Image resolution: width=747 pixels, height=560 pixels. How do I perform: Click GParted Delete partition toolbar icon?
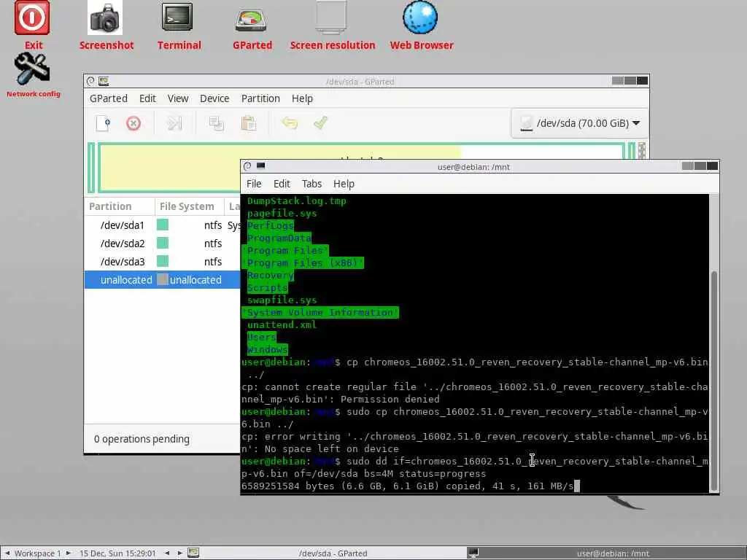tap(133, 123)
